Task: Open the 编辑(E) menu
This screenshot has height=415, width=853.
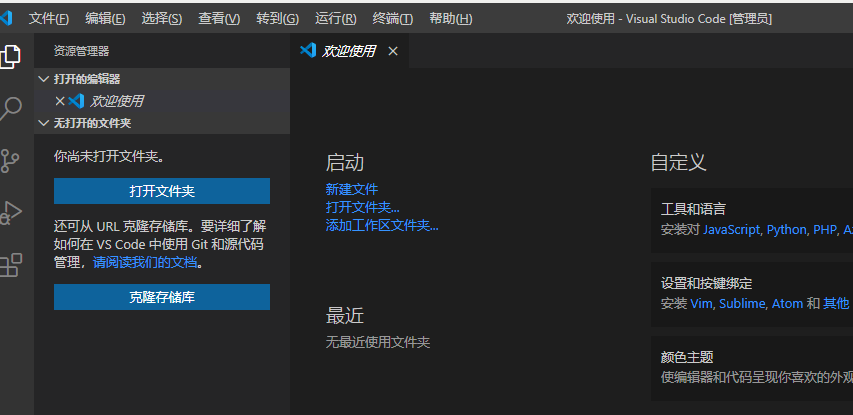Action: (105, 19)
